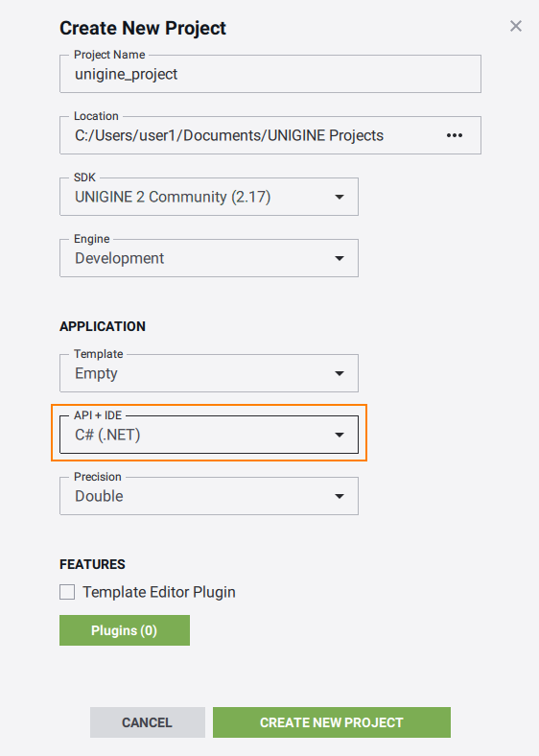Click the Template dropdown arrow icon
539x756 pixels.
pyautogui.click(x=340, y=373)
